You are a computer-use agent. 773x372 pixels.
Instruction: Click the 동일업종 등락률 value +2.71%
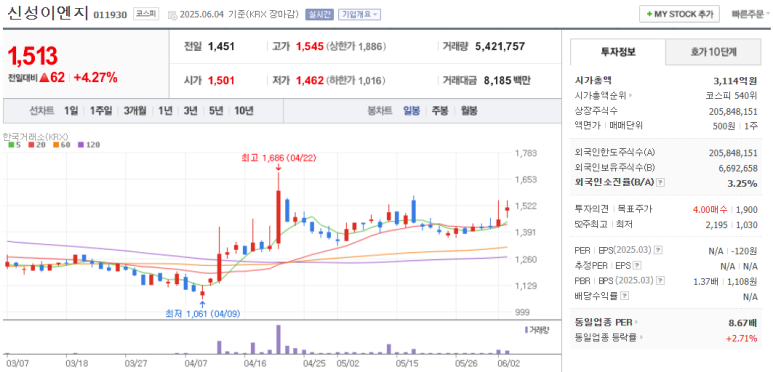coord(741,338)
